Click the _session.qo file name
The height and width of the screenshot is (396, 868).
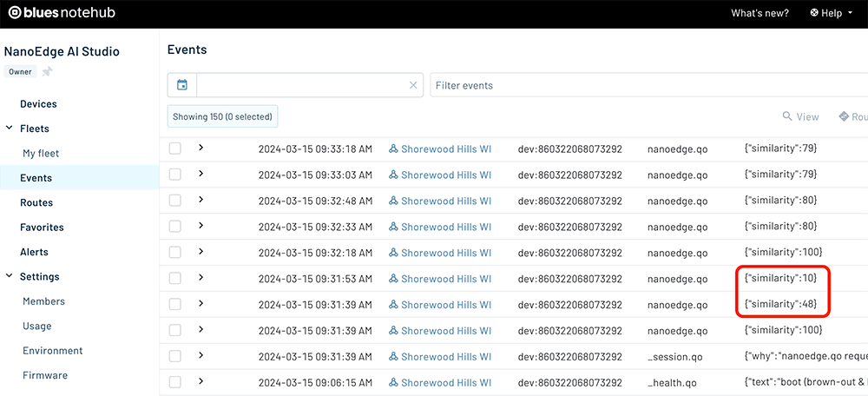click(674, 357)
